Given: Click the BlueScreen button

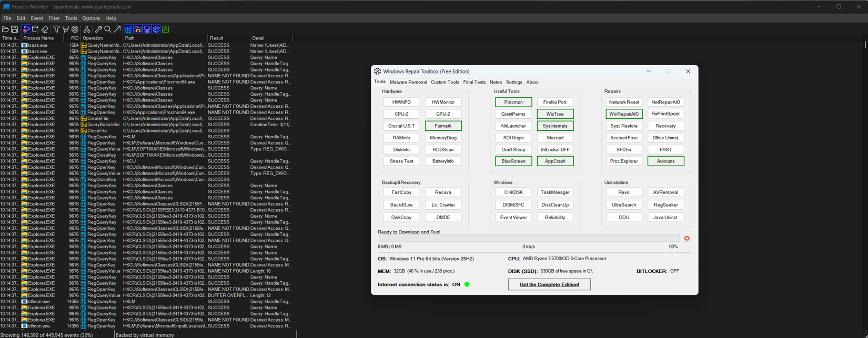Looking at the screenshot, I should pos(513,161).
